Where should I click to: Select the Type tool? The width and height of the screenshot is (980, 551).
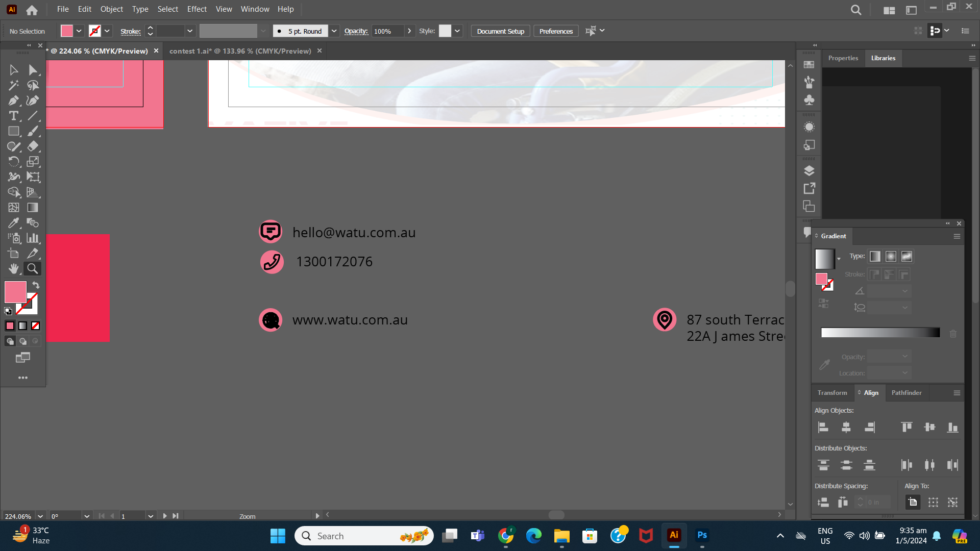click(x=13, y=116)
